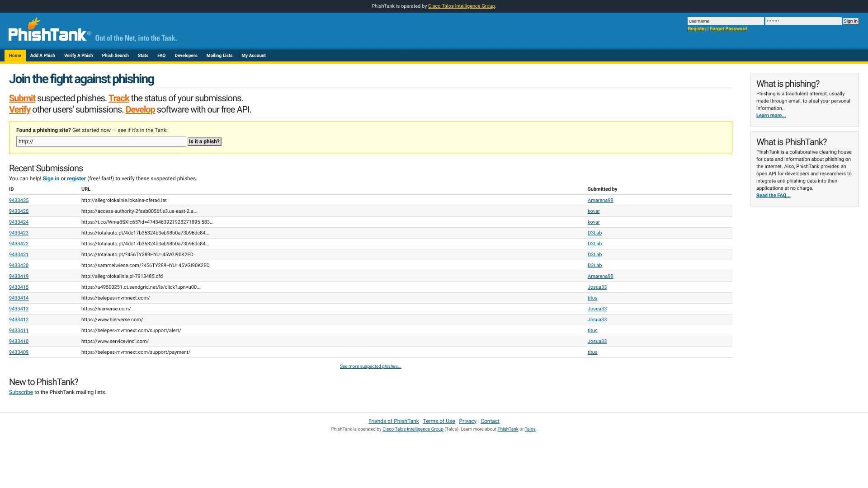
Task: Click the PhishTank logo
Action: click(50, 30)
